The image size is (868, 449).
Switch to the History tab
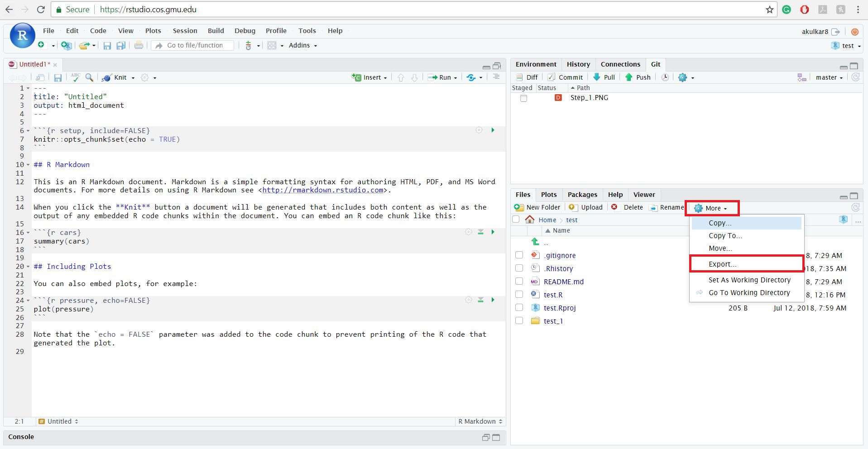click(x=578, y=64)
